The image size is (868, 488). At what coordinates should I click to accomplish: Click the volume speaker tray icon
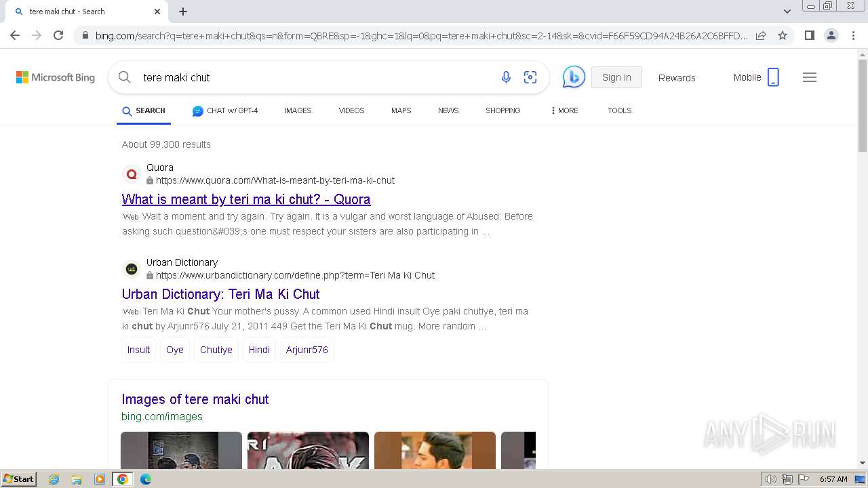pyautogui.click(x=771, y=479)
